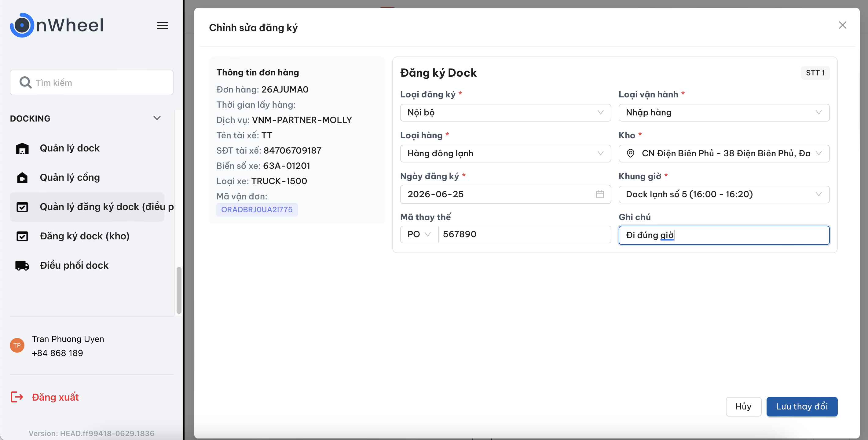868x440 pixels.
Task: Click the ORADBRJ0UA2I775 waybill tag
Action: click(257, 210)
